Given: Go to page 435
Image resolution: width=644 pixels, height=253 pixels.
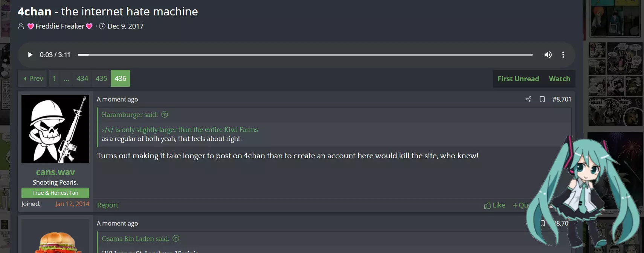Looking at the screenshot, I should [101, 79].
